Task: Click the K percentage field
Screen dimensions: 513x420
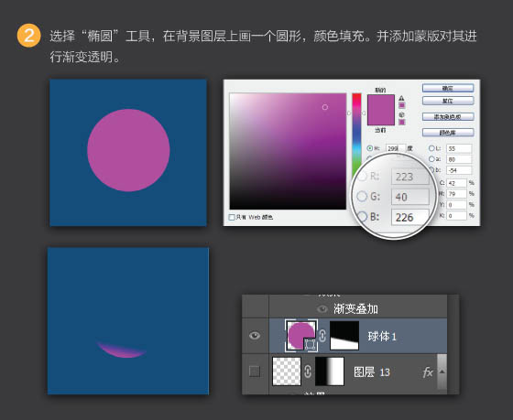Action: point(456,216)
